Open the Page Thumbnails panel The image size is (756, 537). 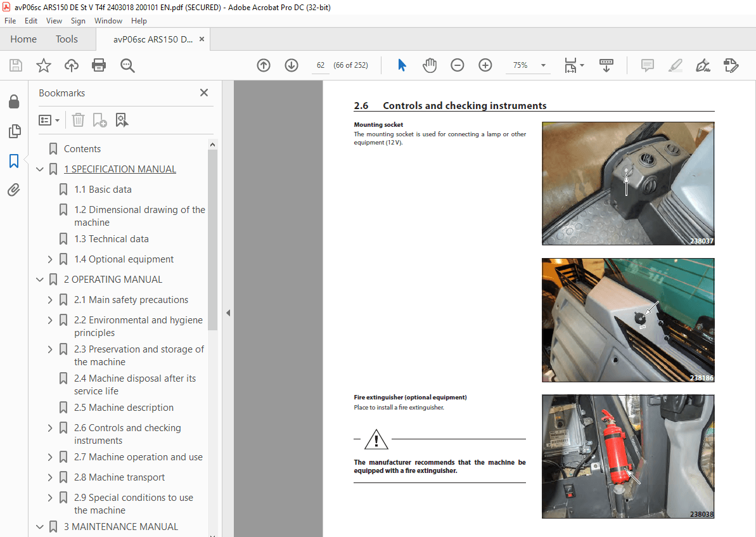[x=14, y=131]
